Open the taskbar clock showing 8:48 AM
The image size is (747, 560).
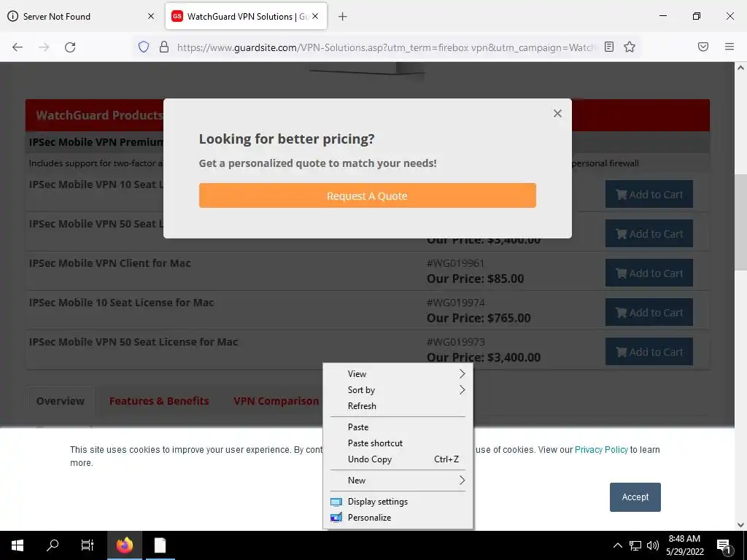[x=684, y=545]
